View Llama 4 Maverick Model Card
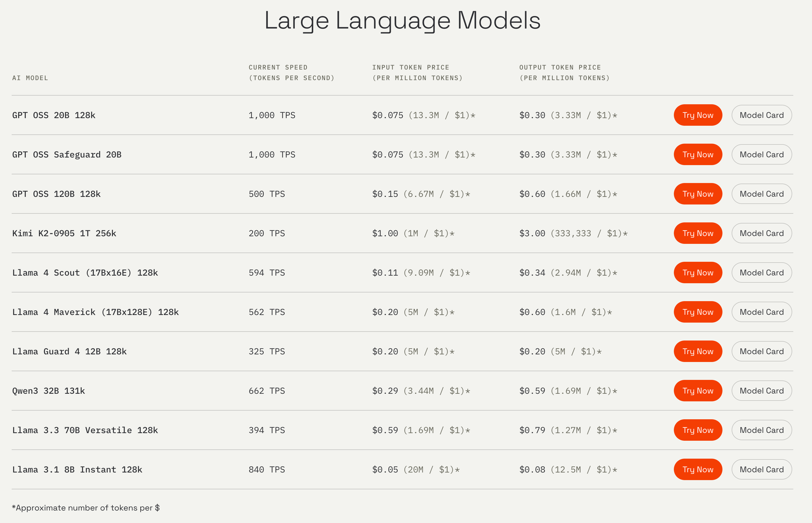 click(x=762, y=312)
